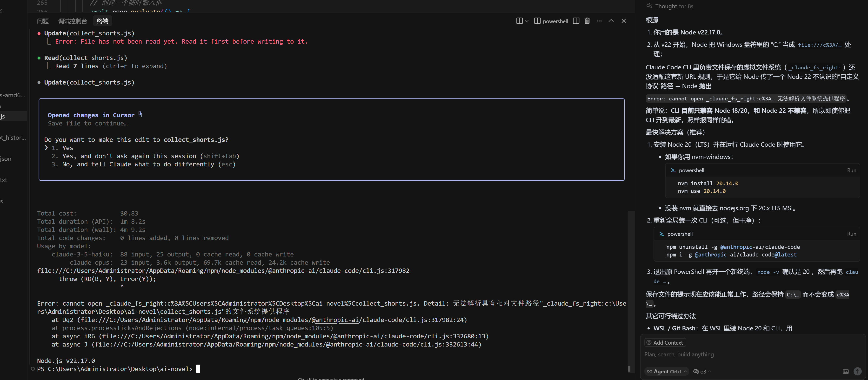Split the terminal pane

pyautogui.click(x=576, y=21)
